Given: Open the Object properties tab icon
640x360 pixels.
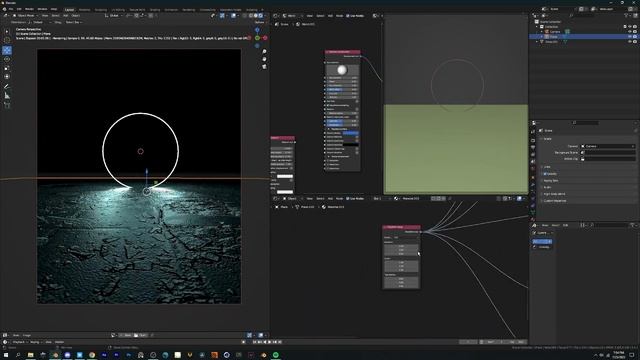Looking at the screenshot, I should click(533, 177).
